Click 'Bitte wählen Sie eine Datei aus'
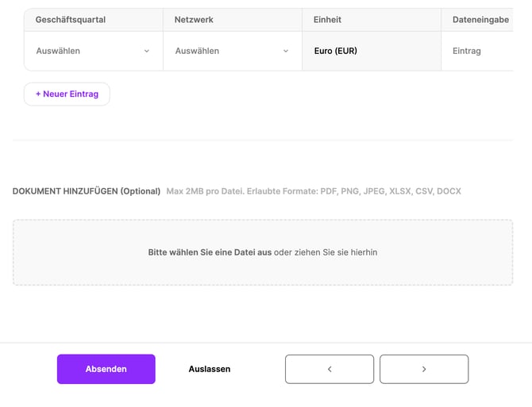The image size is (532, 407). [x=210, y=252]
